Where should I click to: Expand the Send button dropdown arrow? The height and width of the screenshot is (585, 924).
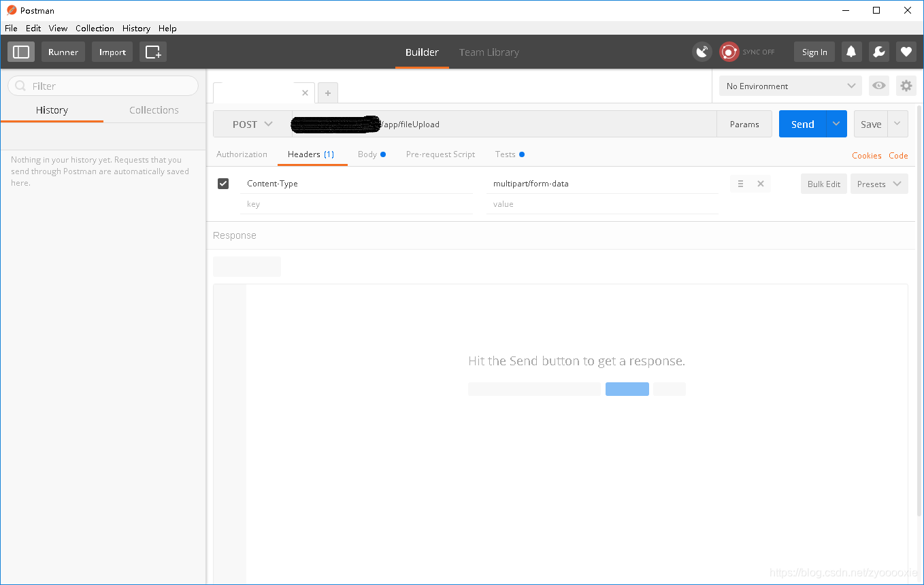[837, 124]
